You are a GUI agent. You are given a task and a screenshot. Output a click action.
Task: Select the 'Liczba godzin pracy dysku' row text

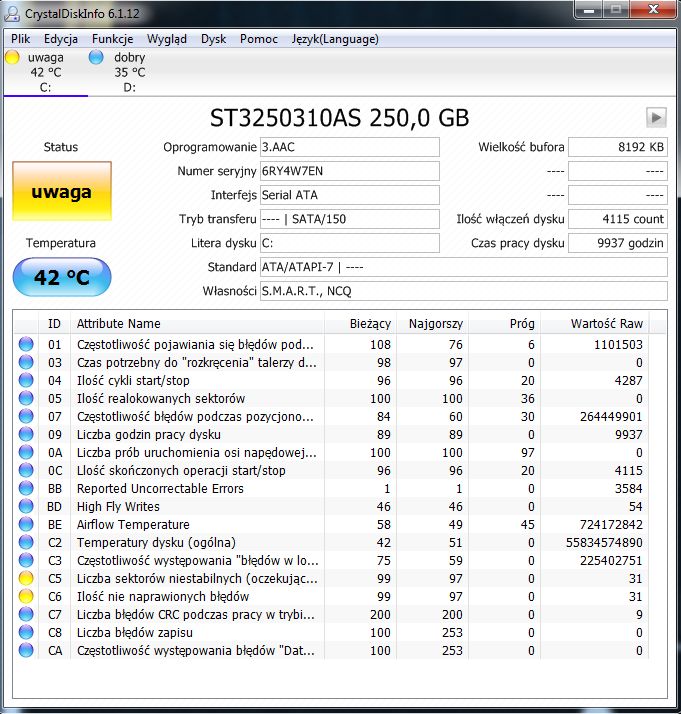point(148,434)
